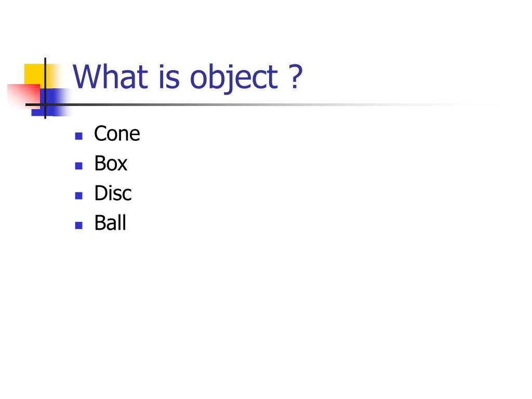
Task: Select the red gradient square decoration
Action: (23, 96)
